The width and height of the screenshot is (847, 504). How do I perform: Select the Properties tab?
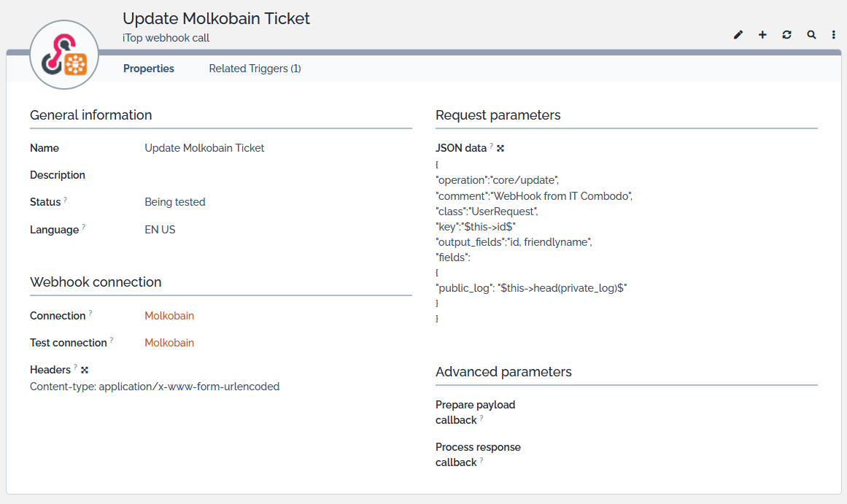pyautogui.click(x=149, y=69)
